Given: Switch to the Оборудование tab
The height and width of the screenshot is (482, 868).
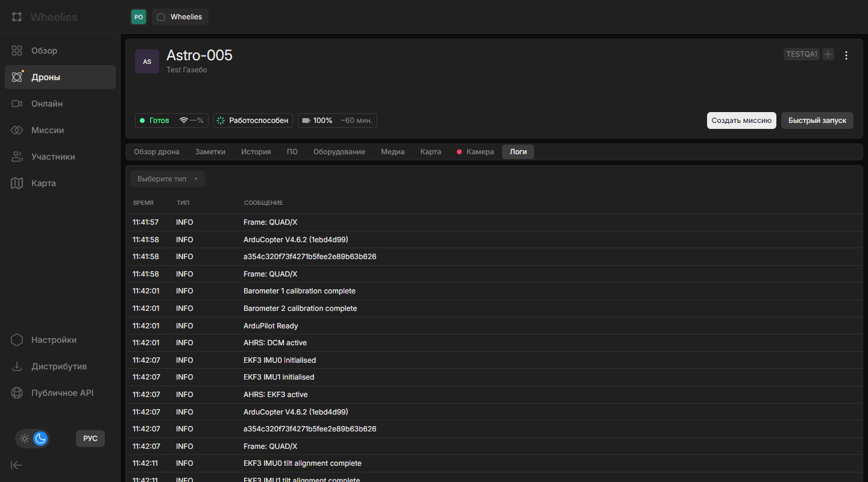Looking at the screenshot, I should [339, 152].
